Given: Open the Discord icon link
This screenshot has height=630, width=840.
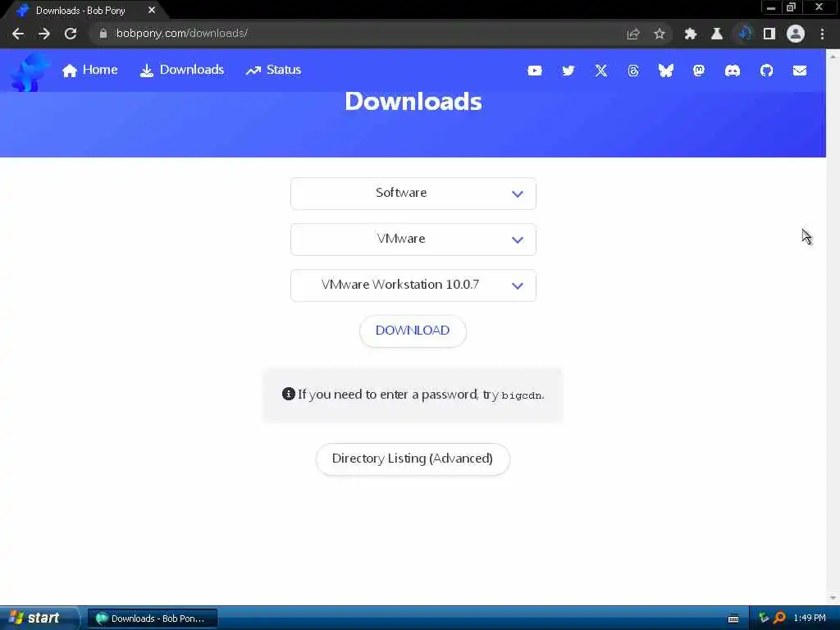Looking at the screenshot, I should click(733, 71).
